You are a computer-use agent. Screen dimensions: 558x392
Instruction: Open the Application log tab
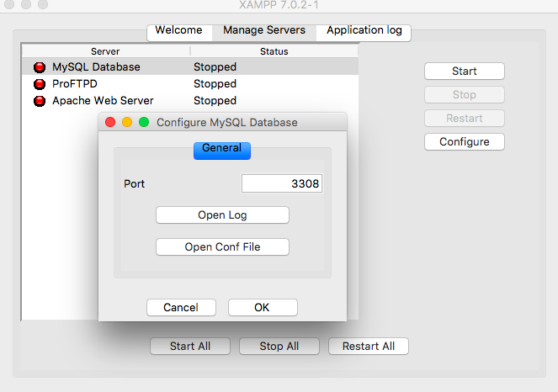click(364, 31)
